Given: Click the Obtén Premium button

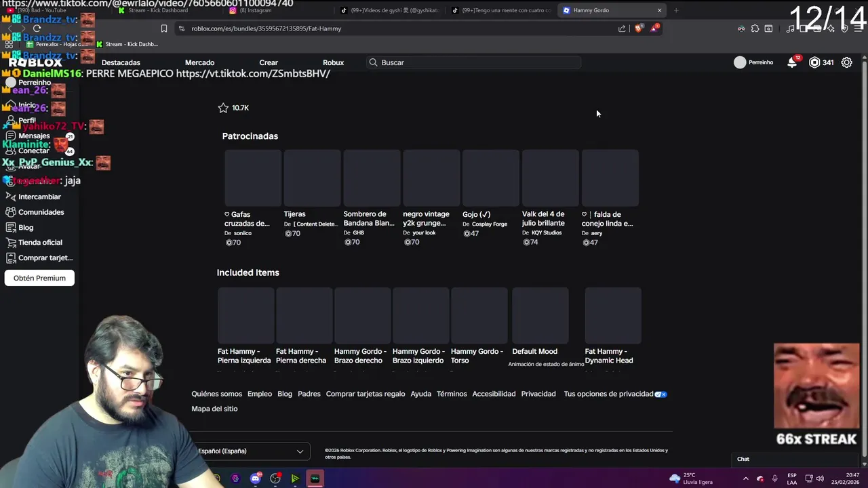Looking at the screenshot, I should [x=39, y=278].
